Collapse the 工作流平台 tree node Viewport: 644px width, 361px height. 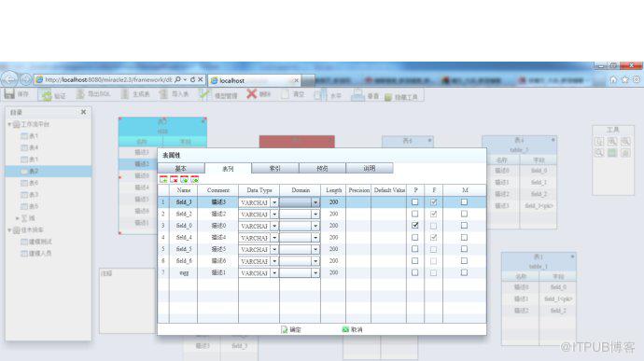coord(9,124)
